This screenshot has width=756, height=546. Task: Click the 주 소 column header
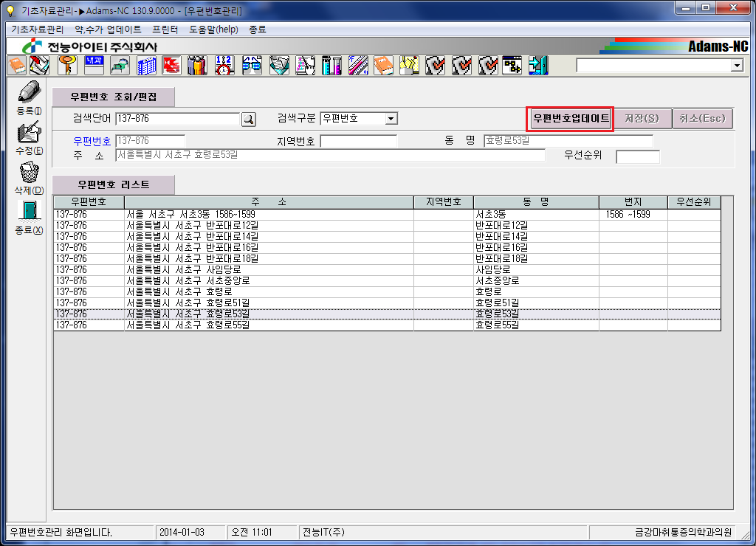pyautogui.click(x=269, y=202)
